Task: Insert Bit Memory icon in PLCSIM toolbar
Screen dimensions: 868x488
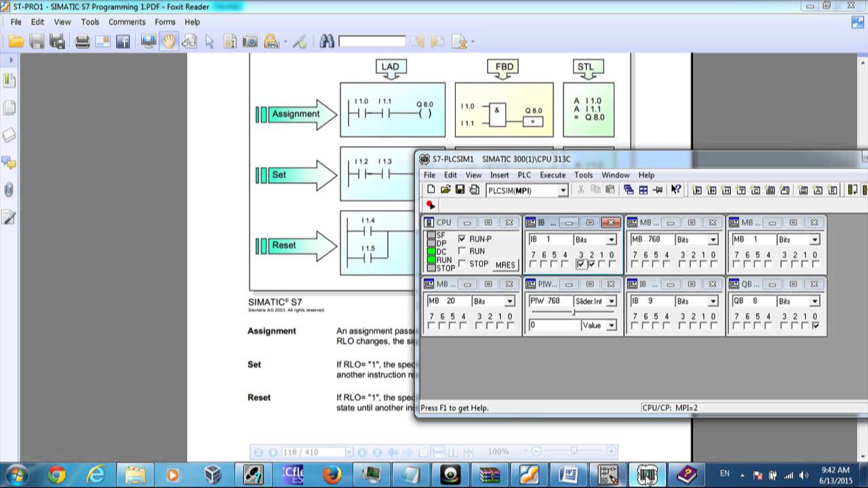Action: pos(726,190)
